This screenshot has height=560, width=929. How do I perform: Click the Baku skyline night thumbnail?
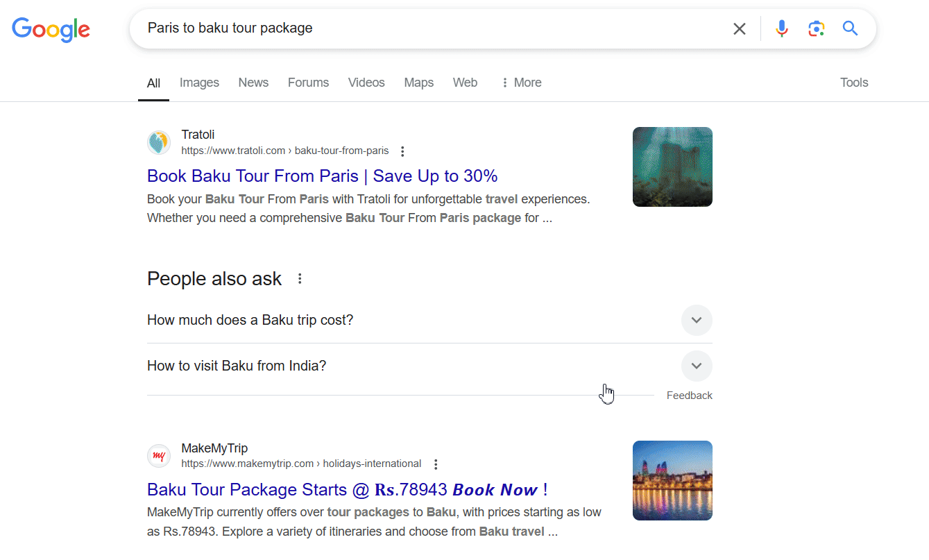coord(672,480)
